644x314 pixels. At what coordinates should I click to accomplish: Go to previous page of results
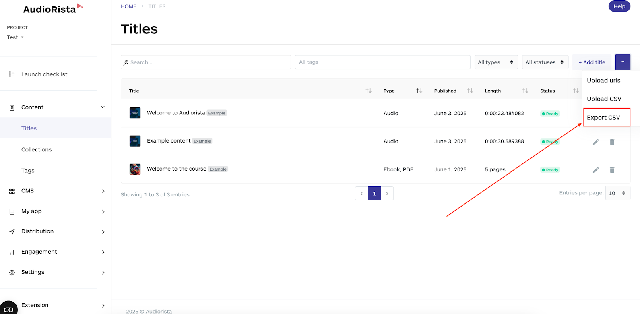click(361, 194)
